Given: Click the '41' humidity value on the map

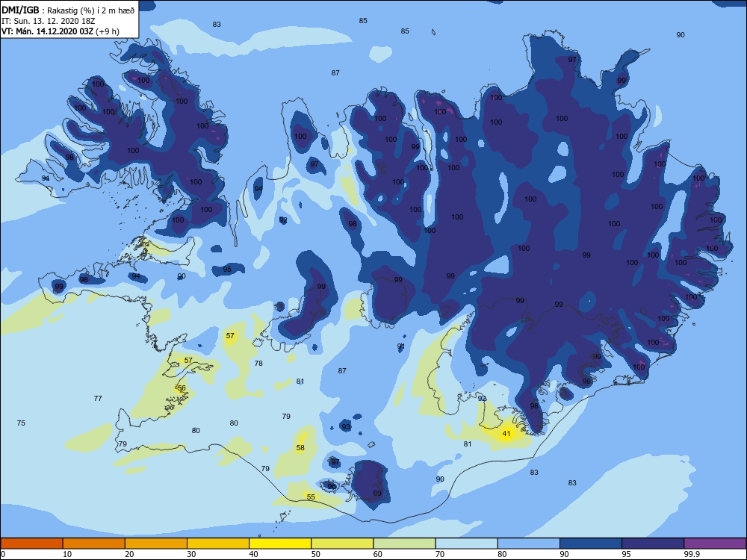Looking at the screenshot, I should 506,434.
